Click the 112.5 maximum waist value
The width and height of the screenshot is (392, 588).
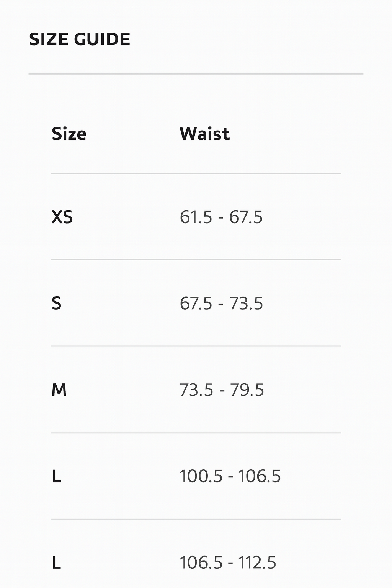pyautogui.click(x=257, y=563)
